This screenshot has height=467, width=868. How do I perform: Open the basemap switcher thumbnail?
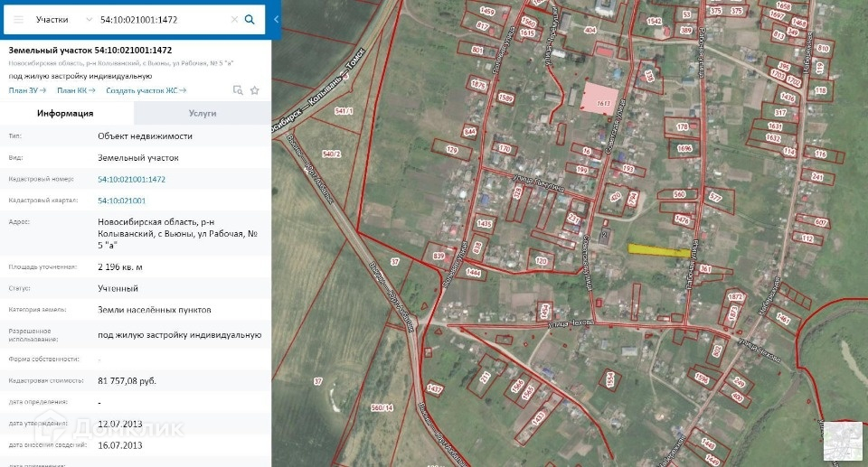(843, 441)
